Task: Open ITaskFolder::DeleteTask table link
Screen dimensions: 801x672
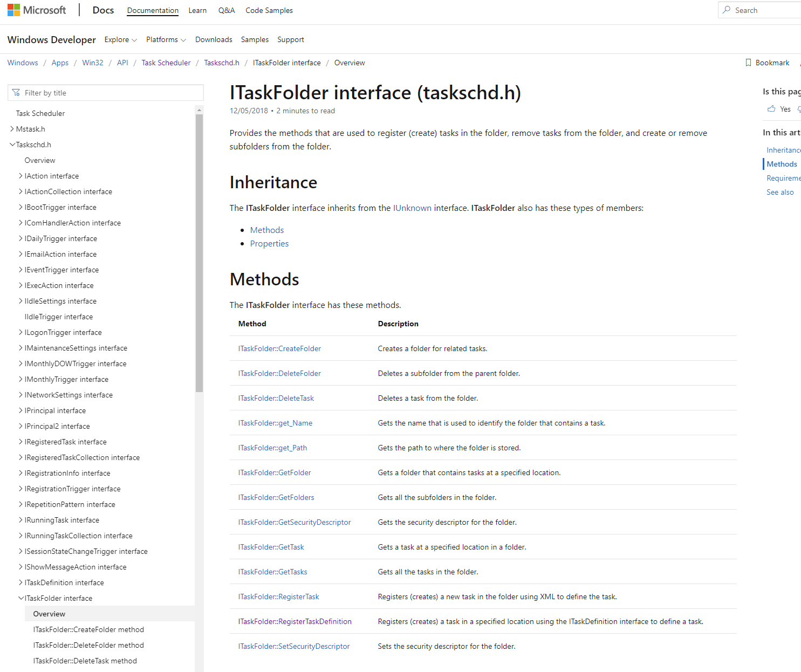Action: [276, 398]
